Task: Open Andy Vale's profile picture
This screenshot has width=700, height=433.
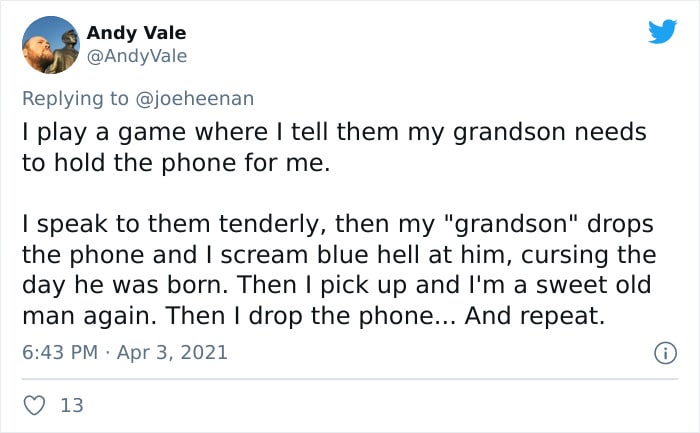Action: coord(51,45)
